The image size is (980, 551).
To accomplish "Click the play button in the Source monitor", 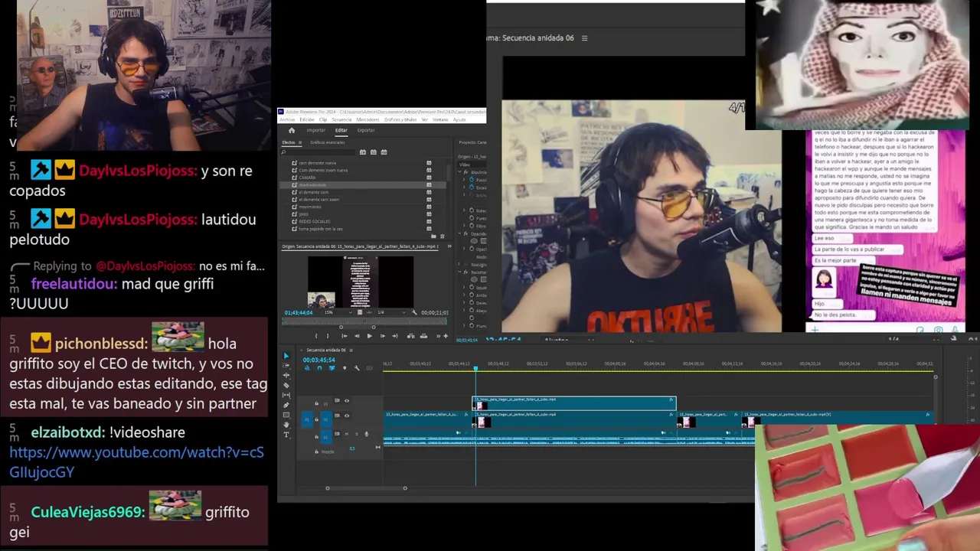I will [369, 336].
